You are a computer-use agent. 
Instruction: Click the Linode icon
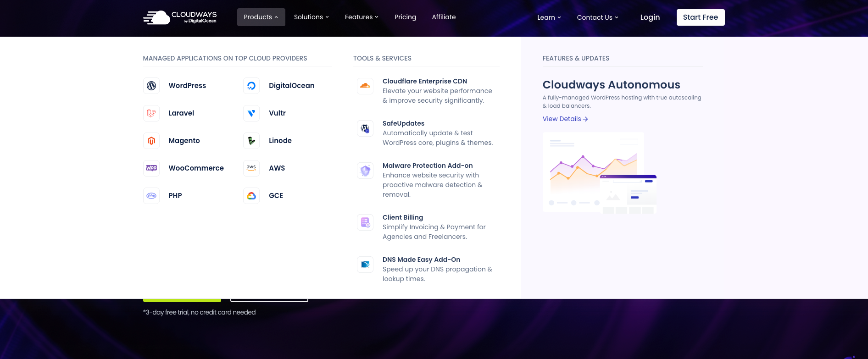pos(251,141)
